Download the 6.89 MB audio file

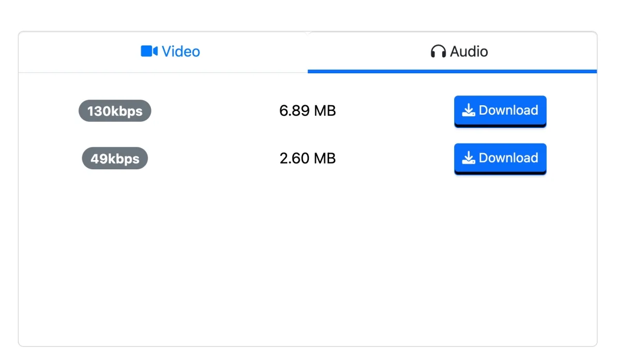tap(500, 110)
